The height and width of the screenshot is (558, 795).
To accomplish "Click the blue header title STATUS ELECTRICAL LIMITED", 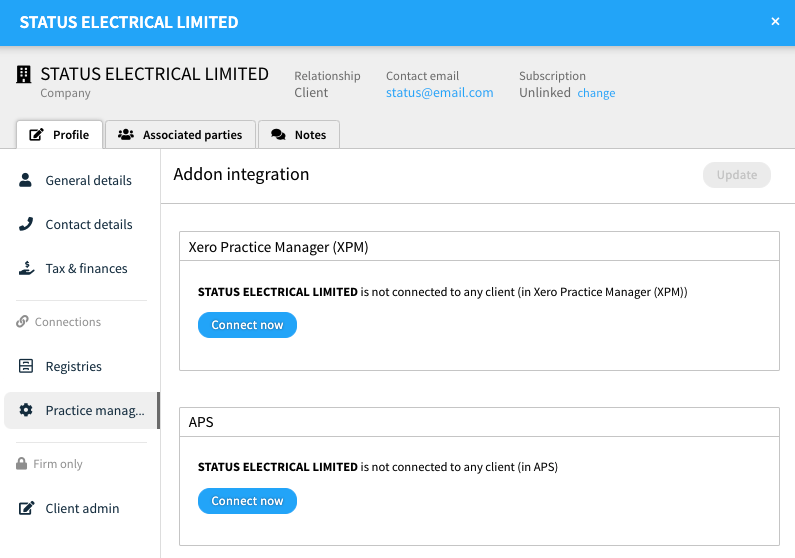I will click(x=129, y=22).
